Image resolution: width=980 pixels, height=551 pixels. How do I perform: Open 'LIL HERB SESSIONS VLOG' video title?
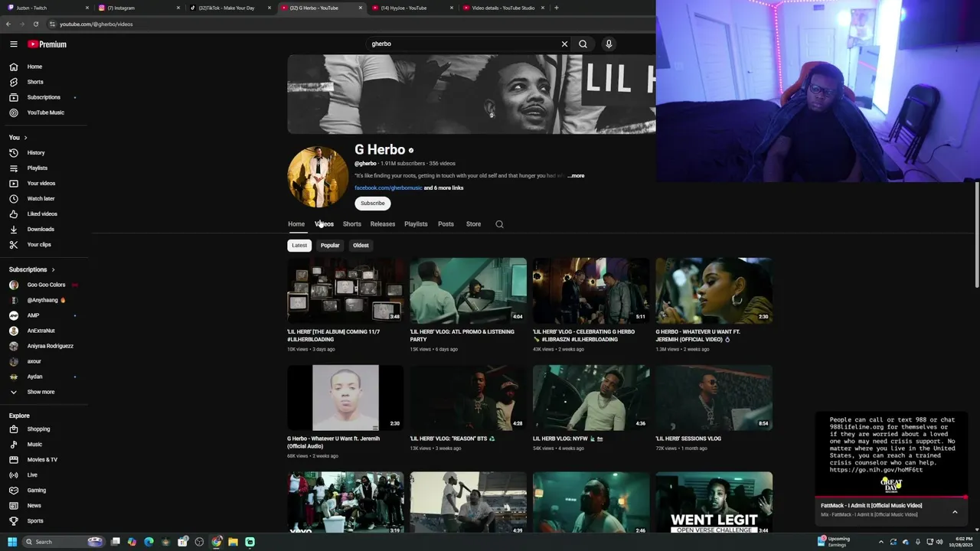coord(688,439)
